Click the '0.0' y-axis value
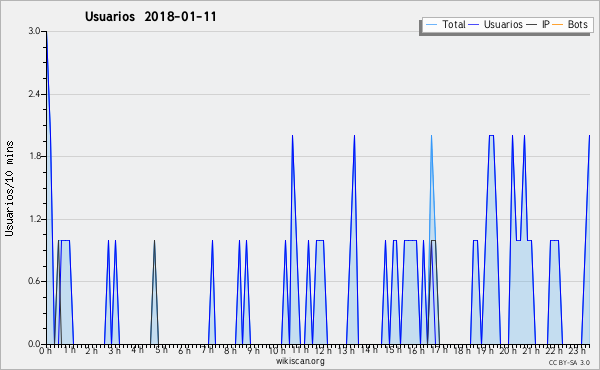The width and height of the screenshot is (600, 370). pyautogui.click(x=34, y=344)
